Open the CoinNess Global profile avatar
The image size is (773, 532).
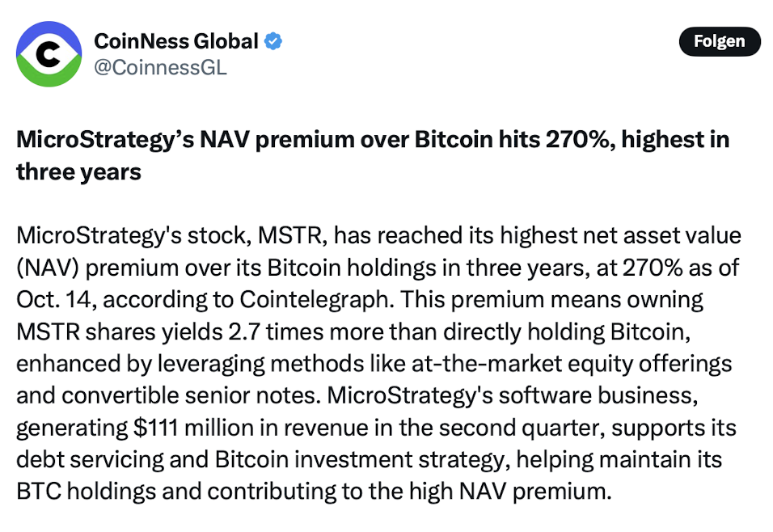point(49,54)
